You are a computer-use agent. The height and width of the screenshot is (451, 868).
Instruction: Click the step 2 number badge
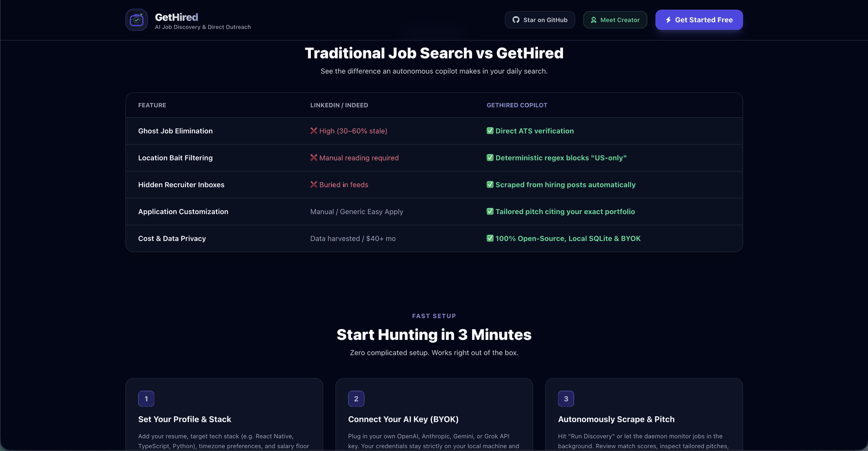click(356, 399)
